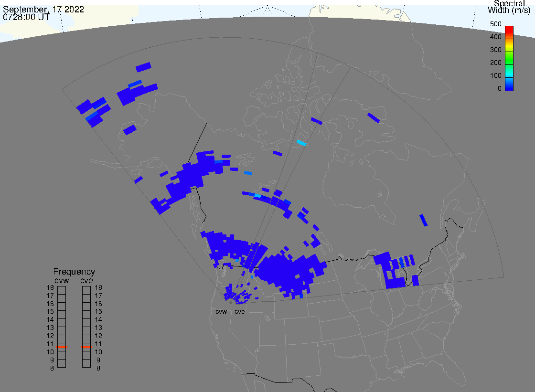Click the "Frequency" legend heading
The width and height of the screenshot is (535, 392).
pyautogui.click(x=74, y=272)
